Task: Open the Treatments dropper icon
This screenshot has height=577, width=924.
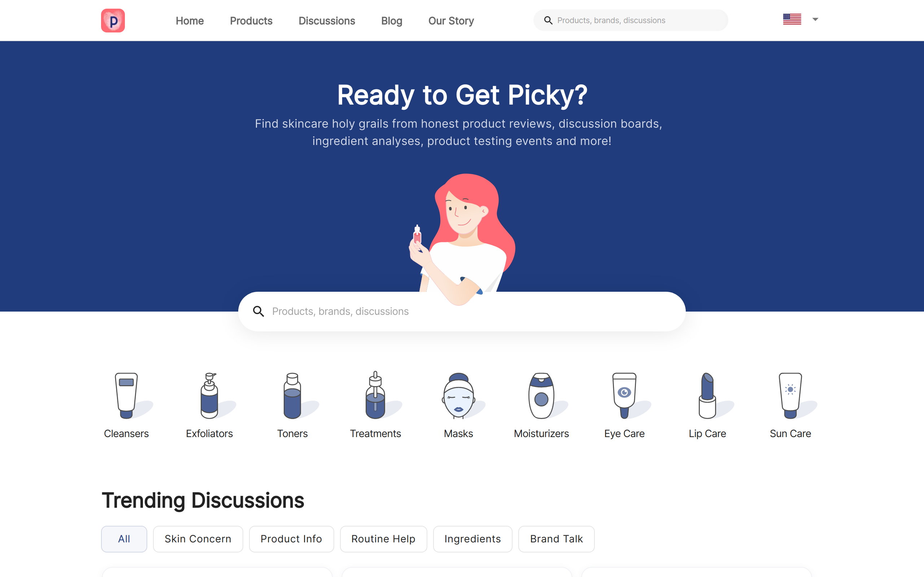Action: (375, 396)
